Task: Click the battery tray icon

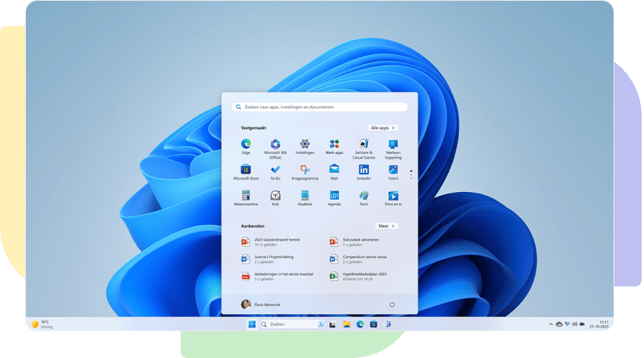Action: (582, 324)
